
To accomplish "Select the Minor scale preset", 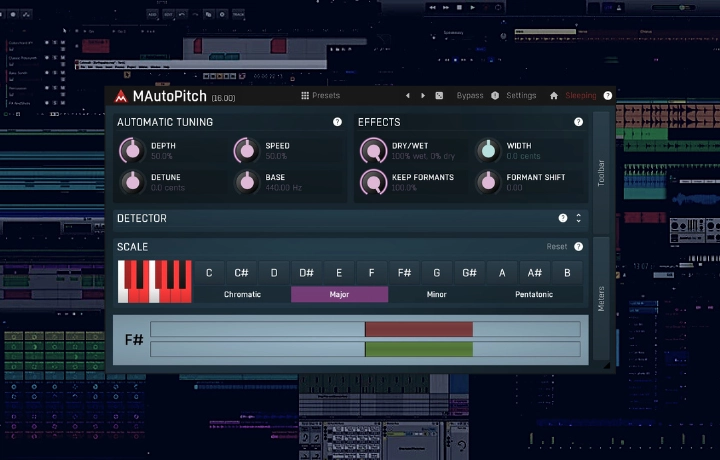I will (x=436, y=294).
